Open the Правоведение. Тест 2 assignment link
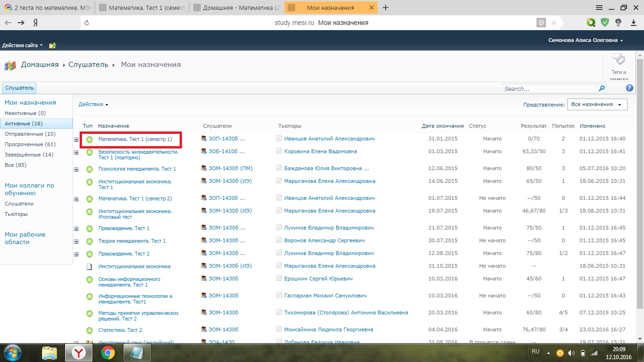Screen dimensions: 644x362 point(124,254)
